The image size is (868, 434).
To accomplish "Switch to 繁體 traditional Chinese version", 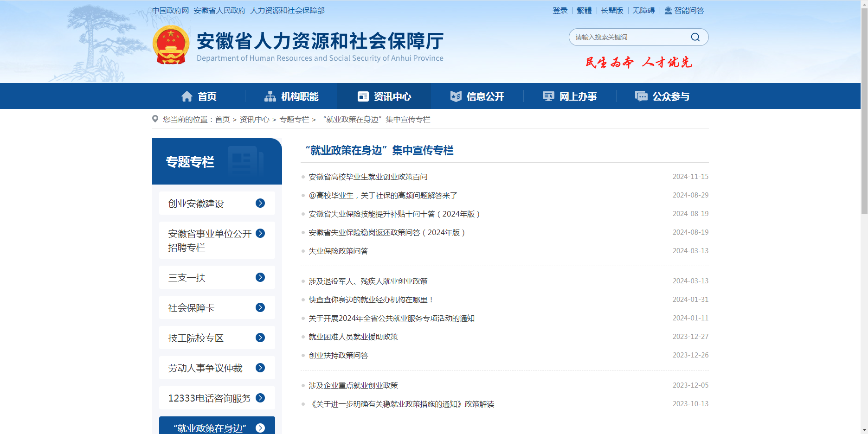I will point(584,11).
